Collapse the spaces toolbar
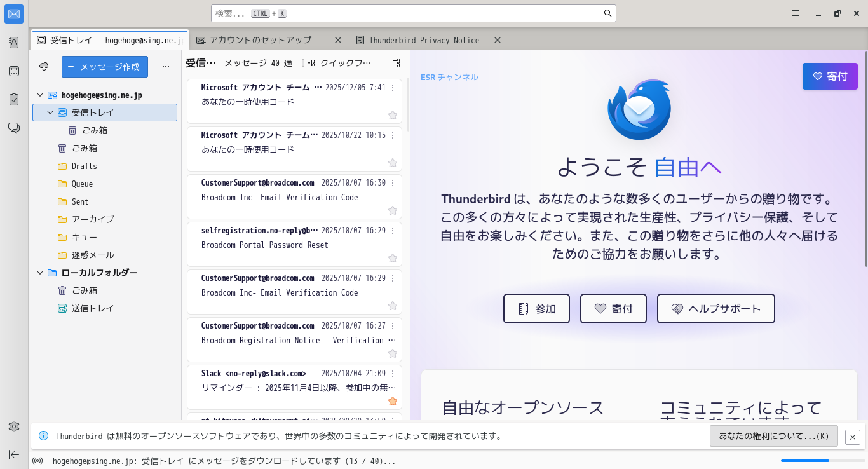Screen dimensions: 868x469 click(x=14, y=454)
